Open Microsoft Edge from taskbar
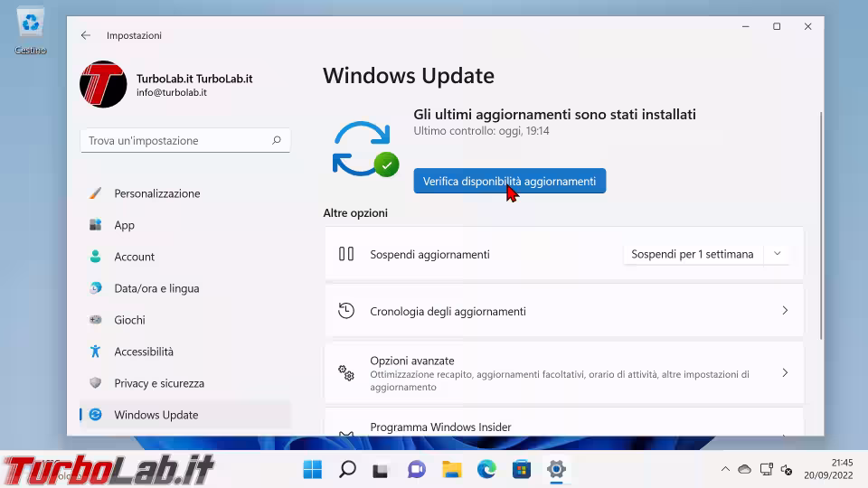This screenshot has height=488, width=868. pos(486,469)
